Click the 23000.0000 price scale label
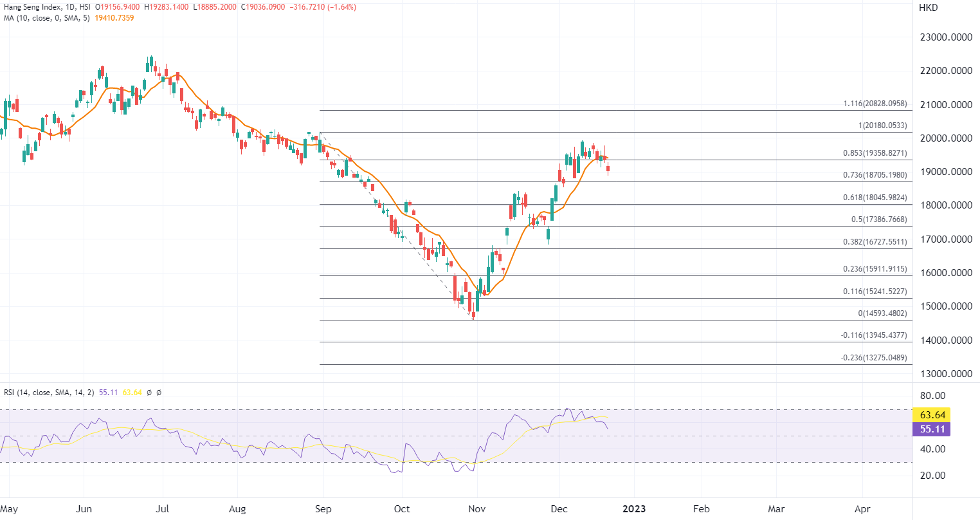The image size is (980, 520). click(x=947, y=37)
